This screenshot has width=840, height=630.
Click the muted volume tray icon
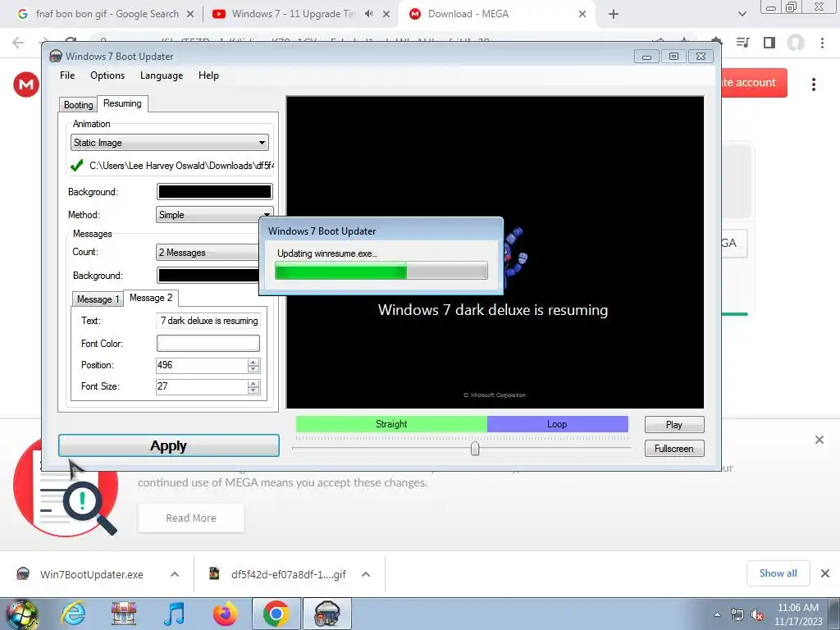pyautogui.click(x=757, y=615)
